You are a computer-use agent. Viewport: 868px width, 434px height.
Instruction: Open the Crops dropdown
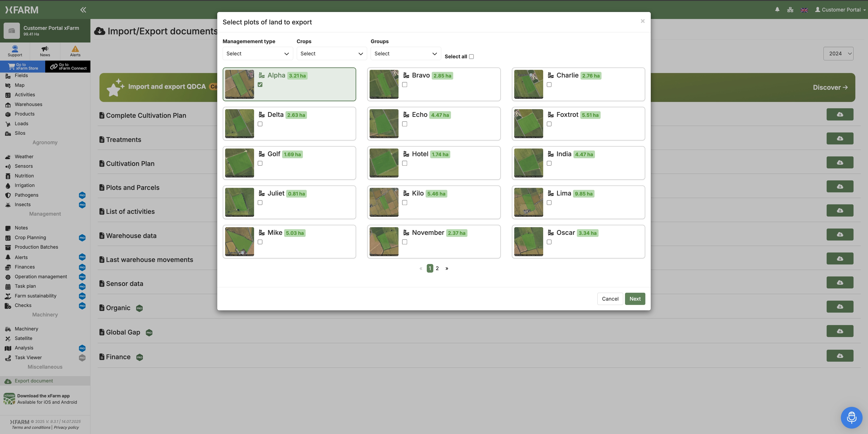pos(332,54)
